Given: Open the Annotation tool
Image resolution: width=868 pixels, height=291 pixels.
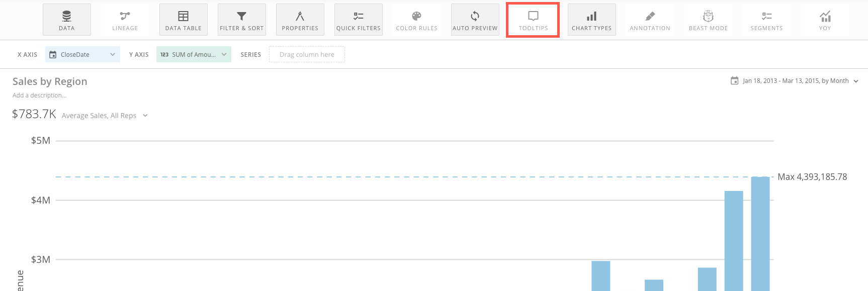Looking at the screenshot, I should (x=650, y=20).
